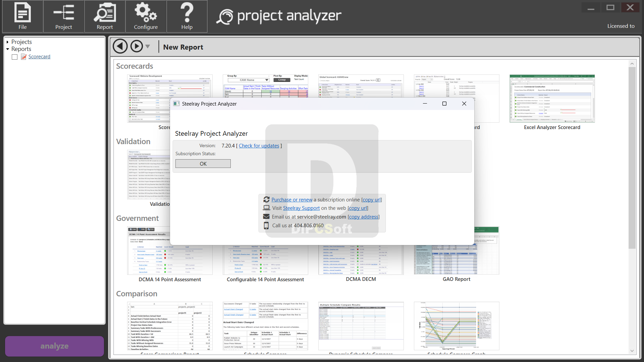Click the report list scroll up arrow
This screenshot has width=644, height=362.
coord(632,64)
